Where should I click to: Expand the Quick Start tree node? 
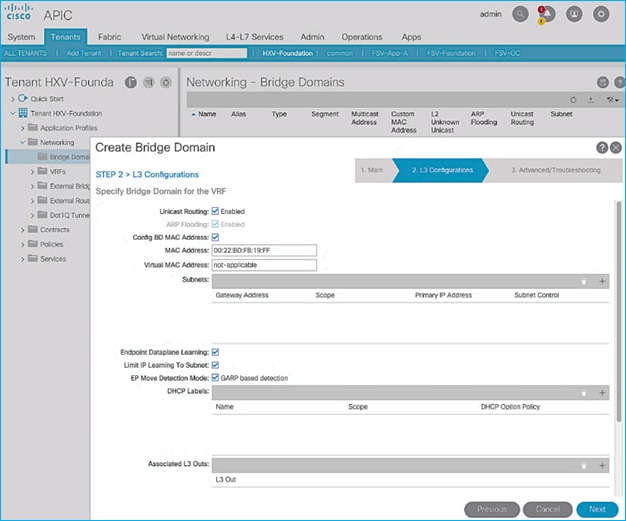click(13, 99)
